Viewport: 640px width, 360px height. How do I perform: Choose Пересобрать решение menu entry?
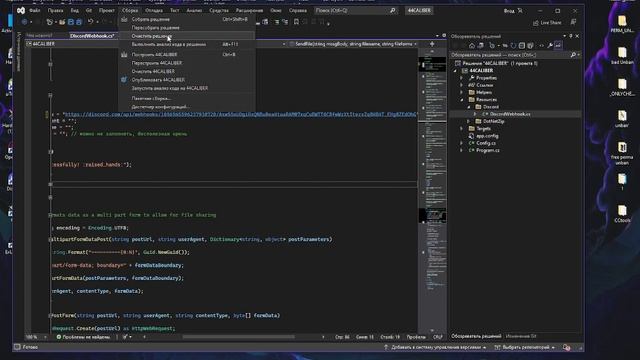point(187,28)
